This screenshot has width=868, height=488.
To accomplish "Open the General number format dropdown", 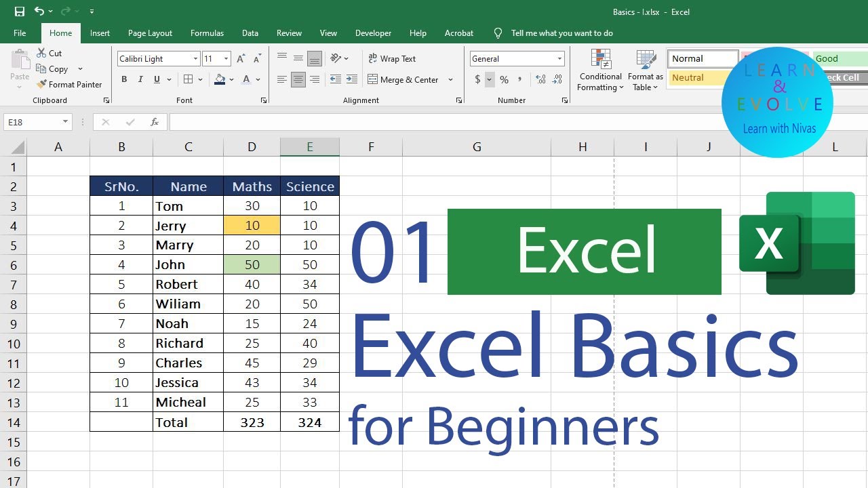I will pos(559,59).
